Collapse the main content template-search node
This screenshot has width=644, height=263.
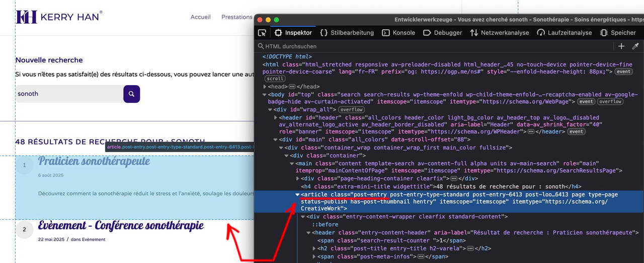tap(292, 164)
